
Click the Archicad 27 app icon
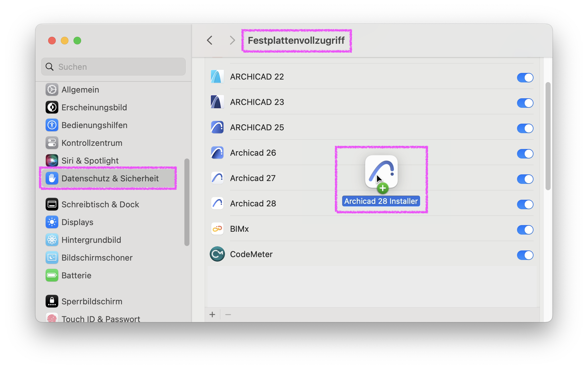pyautogui.click(x=217, y=178)
